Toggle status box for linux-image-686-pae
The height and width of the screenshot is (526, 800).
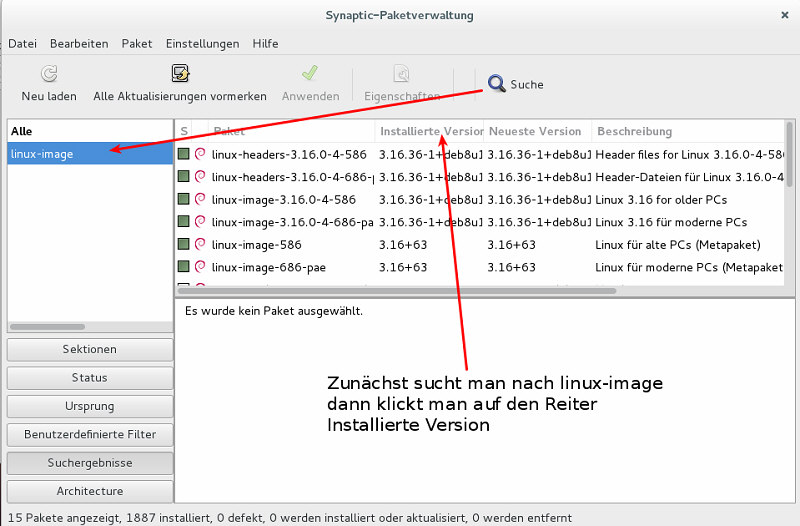point(184,267)
